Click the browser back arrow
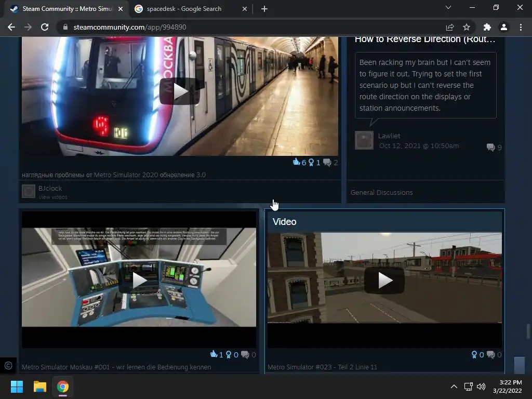Image resolution: width=532 pixels, height=399 pixels. 11,27
